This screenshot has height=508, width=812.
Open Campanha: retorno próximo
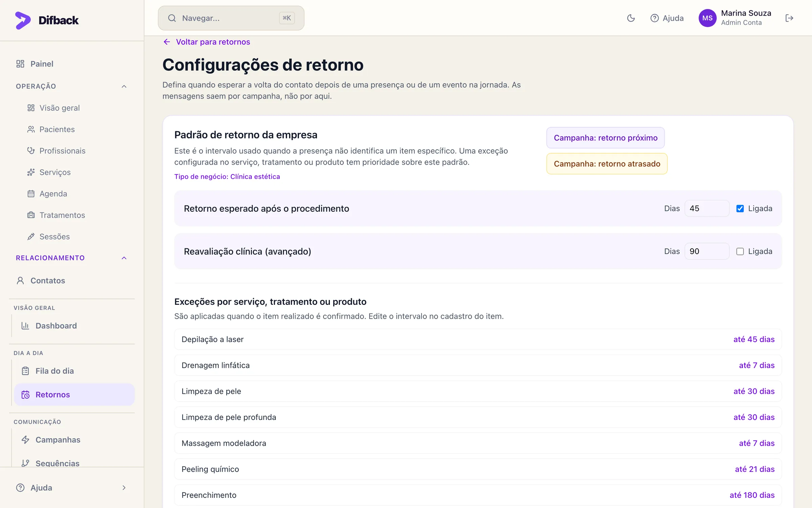click(x=605, y=138)
